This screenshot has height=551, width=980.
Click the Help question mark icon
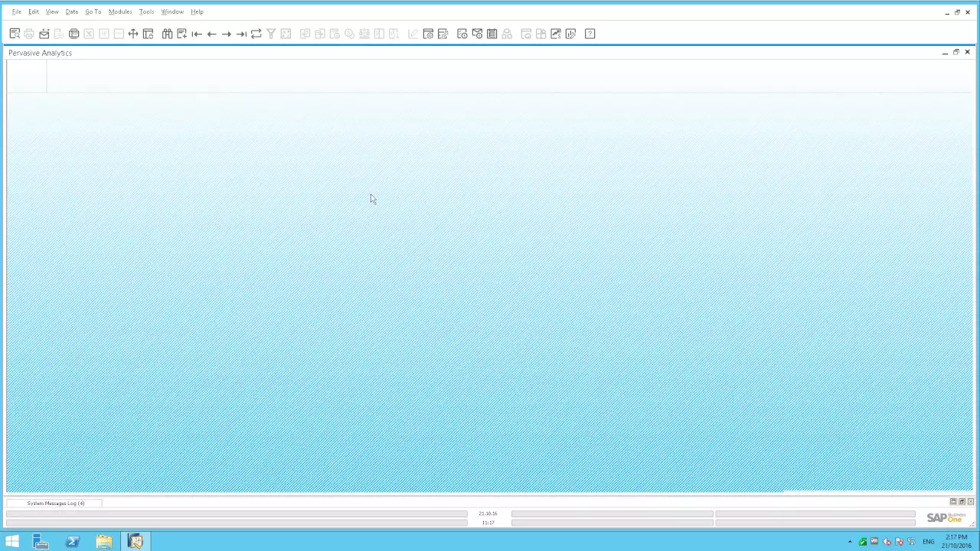point(590,33)
